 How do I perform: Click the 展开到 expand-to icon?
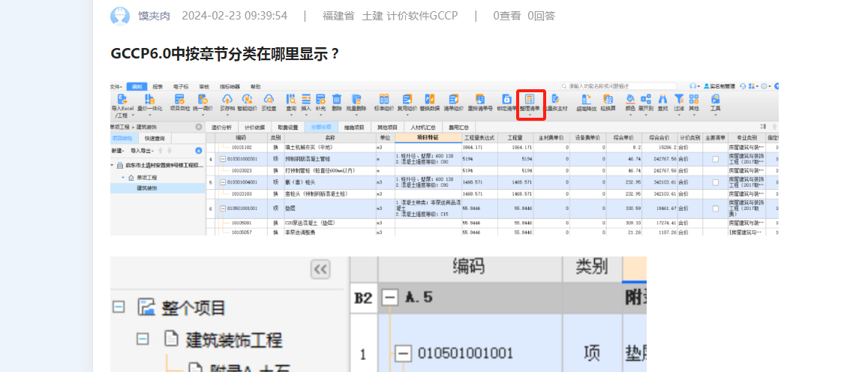646,99
